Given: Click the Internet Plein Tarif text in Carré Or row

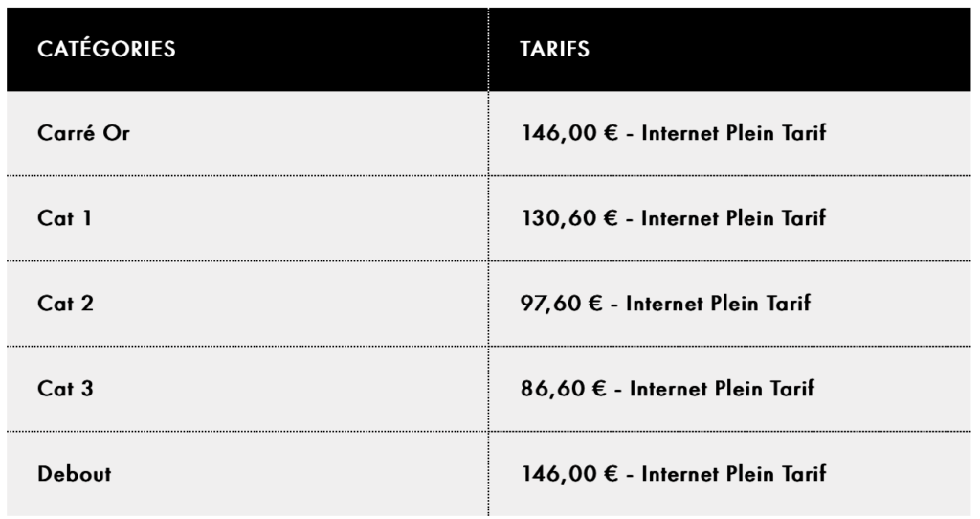Looking at the screenshot, I should (x=734, y=132).
